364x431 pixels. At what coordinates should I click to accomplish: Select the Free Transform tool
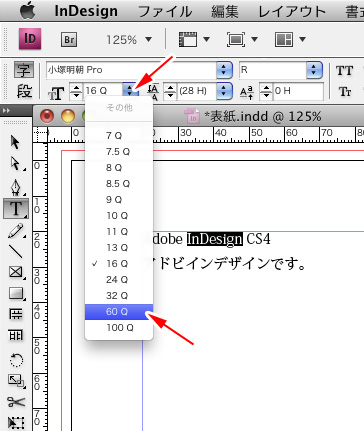[x=16, y=423]
